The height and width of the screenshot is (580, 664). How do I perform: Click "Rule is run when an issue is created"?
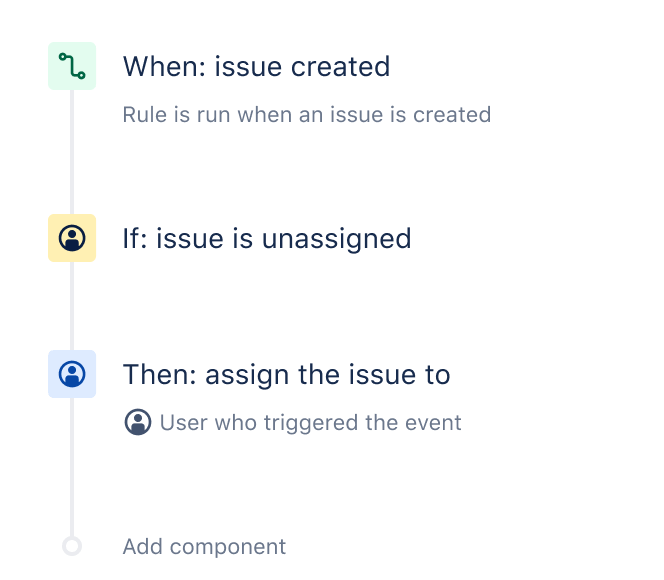pyautogui.click(x=306, y=114)
